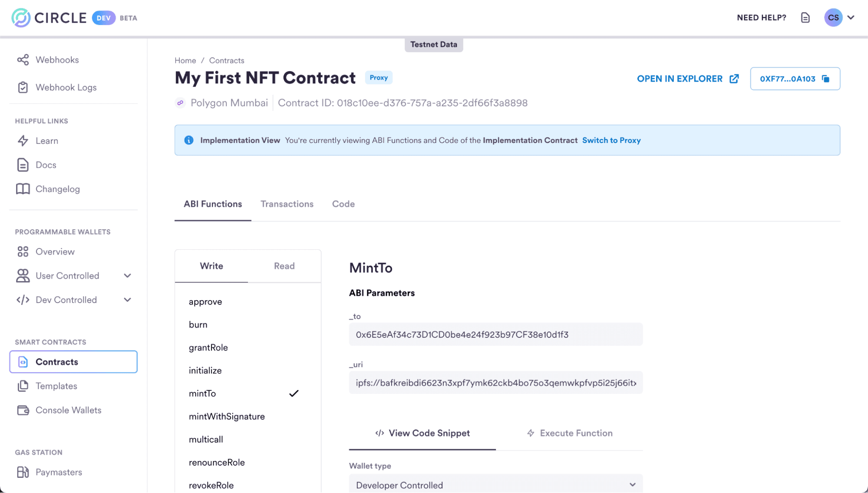The height and width of the screenshot is (493, 868).
Task: Click the Webhooks share icon in sidebar
Action: click(23, 60)
